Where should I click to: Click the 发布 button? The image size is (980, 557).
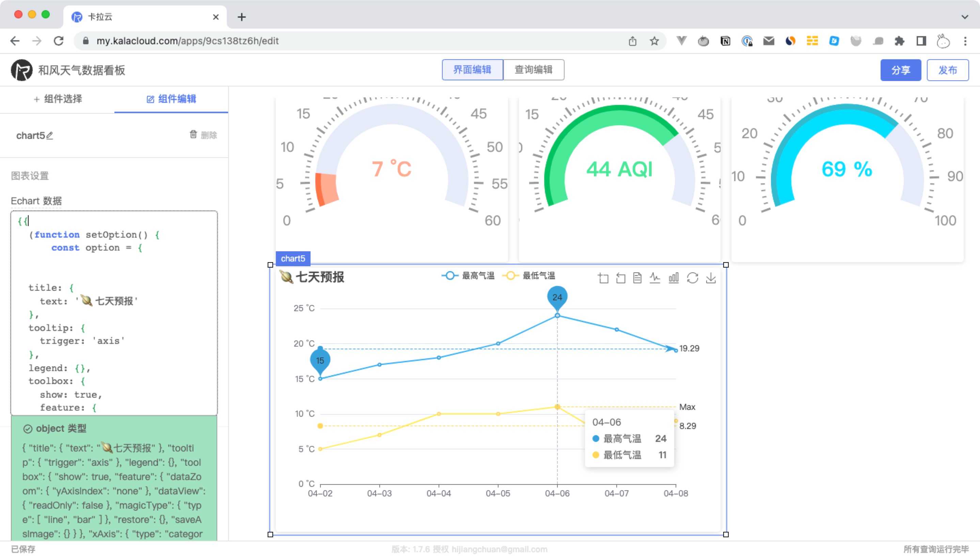tap(948, 70)
